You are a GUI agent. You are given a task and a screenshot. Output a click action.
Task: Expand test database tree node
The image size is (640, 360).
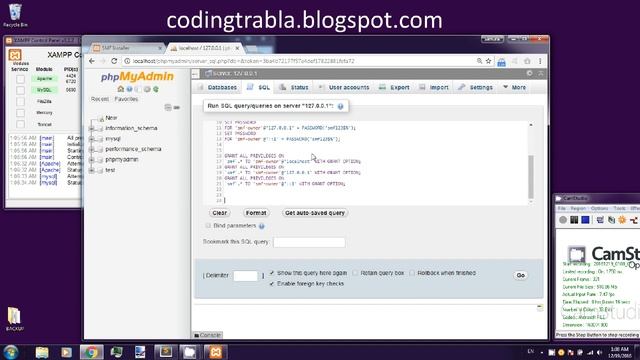92,170
